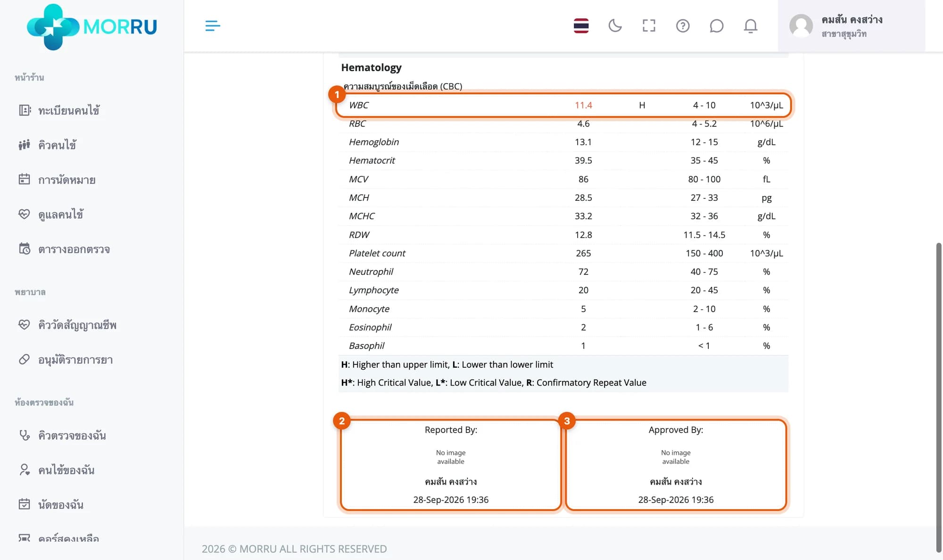Click the appointment calendar icon
Image resolution: width=943 pixels, height=560 pixels.
click(x=24, y=179)
